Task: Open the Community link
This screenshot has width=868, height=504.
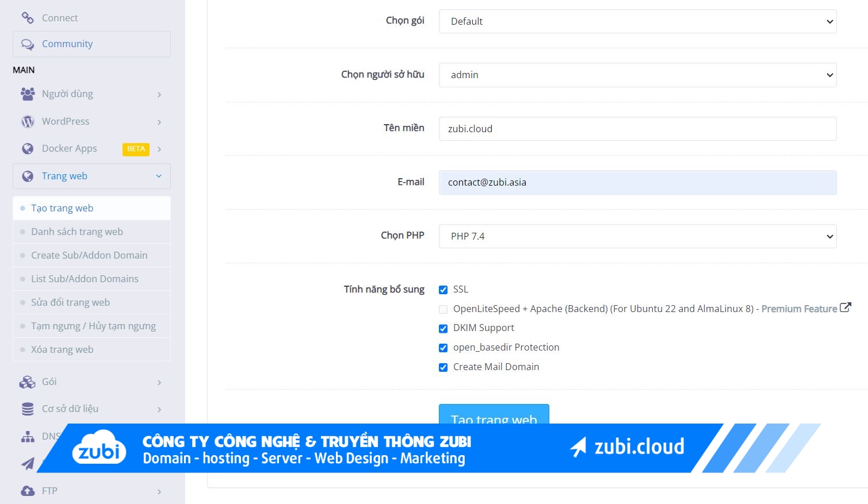Action: (91, 44)
